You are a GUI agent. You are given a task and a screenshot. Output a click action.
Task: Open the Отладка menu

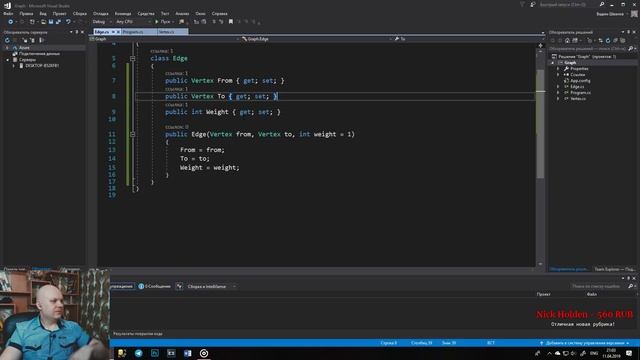[x=100, y=13]
